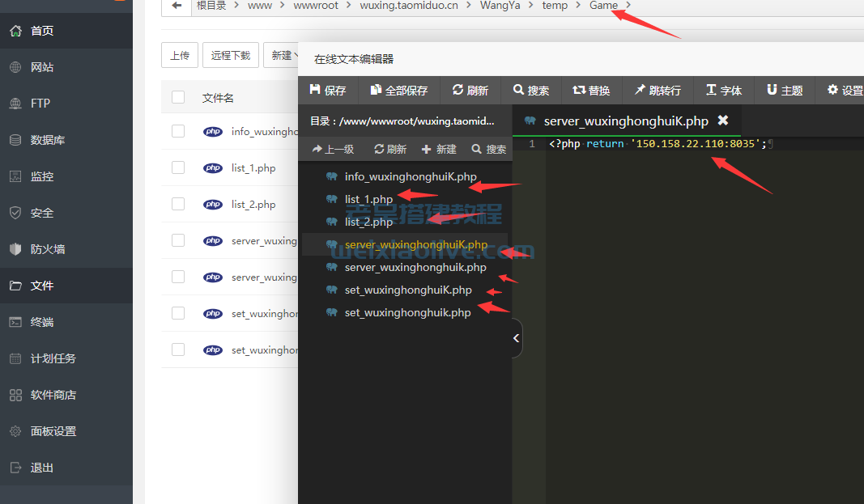Close the server_wuxinghonghuiK.php tab
This screenshot has width=864, height=504.
(723, 121)
